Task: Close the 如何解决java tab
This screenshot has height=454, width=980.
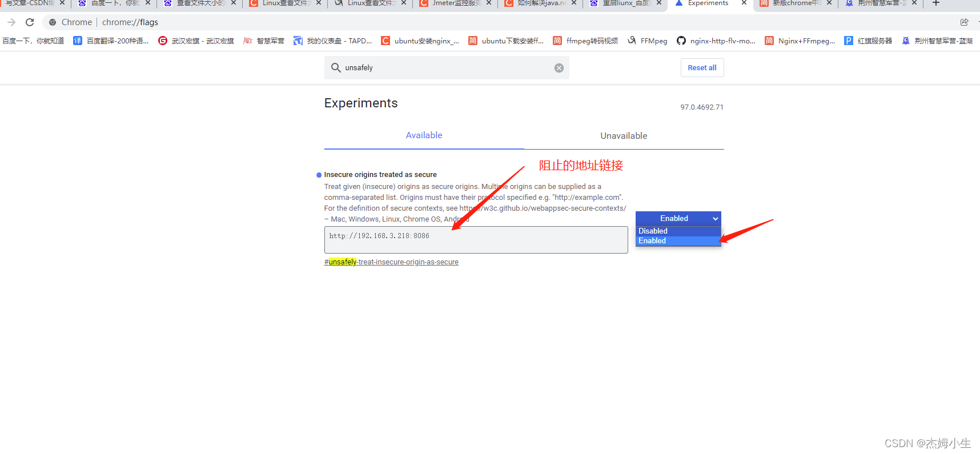Action: [x=574, y=3]
